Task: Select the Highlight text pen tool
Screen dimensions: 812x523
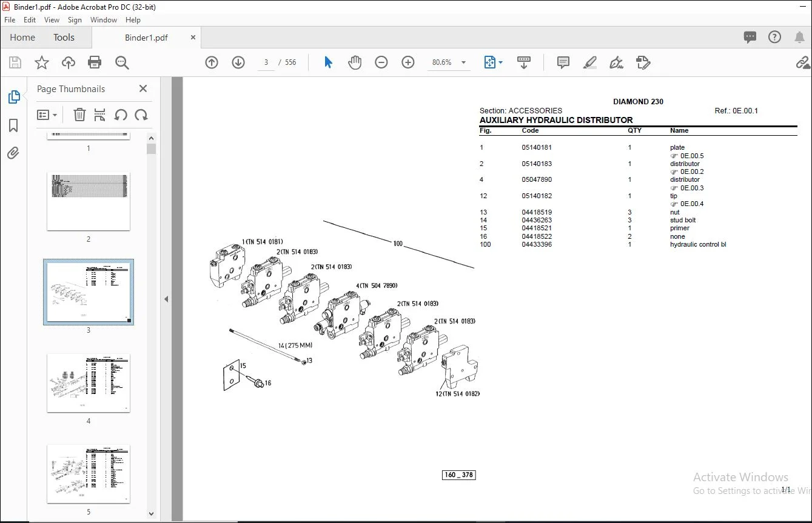Action: tap(589, 62)
